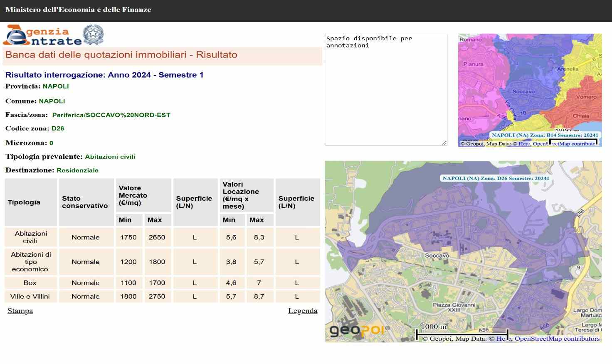Click the Agenzia Entrate logo
Image resolution: width=612 pixels, height=364 pixels.
tap(42, 35)
